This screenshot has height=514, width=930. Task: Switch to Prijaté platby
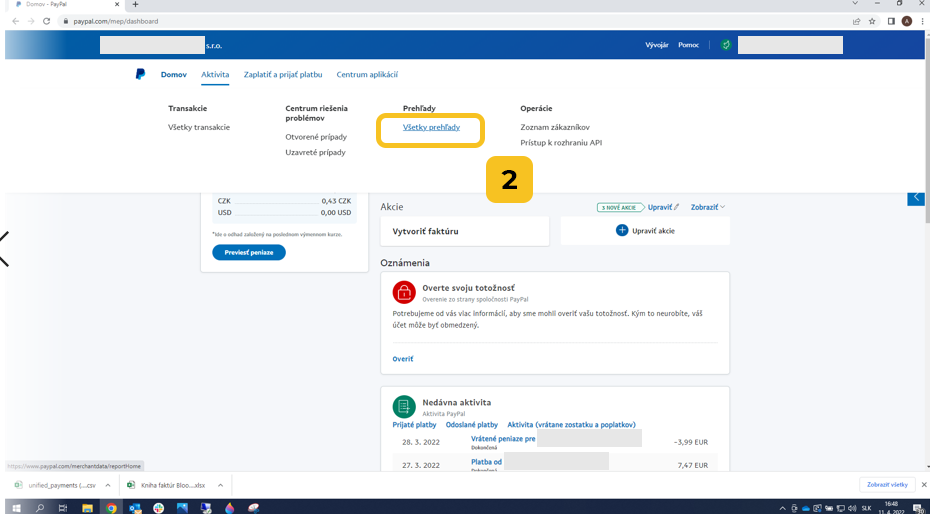(x=415, y=425)
